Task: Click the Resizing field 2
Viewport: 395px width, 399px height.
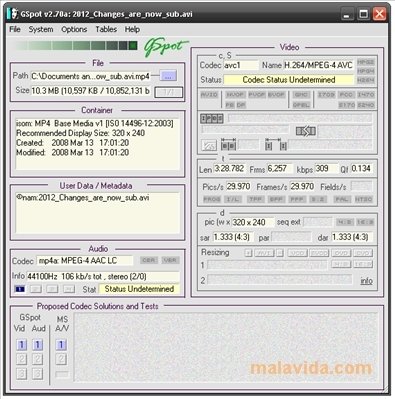Action: click(x=279, y=280)
